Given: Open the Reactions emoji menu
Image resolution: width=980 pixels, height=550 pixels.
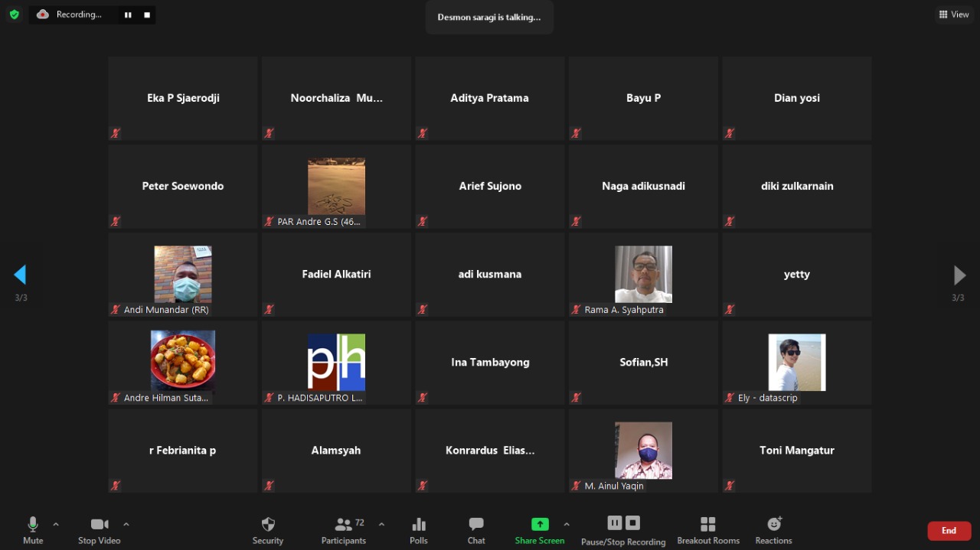Looking at the screenshot, I should tap(774, 525).
